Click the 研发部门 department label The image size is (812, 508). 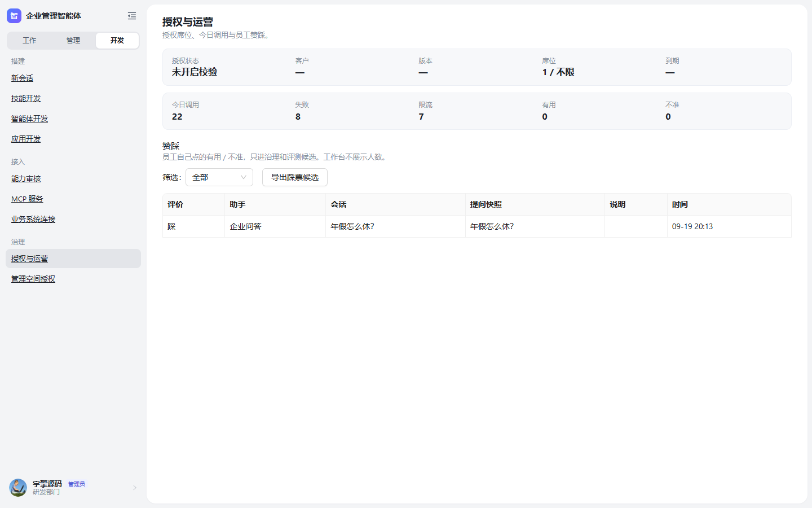(46, 492)
